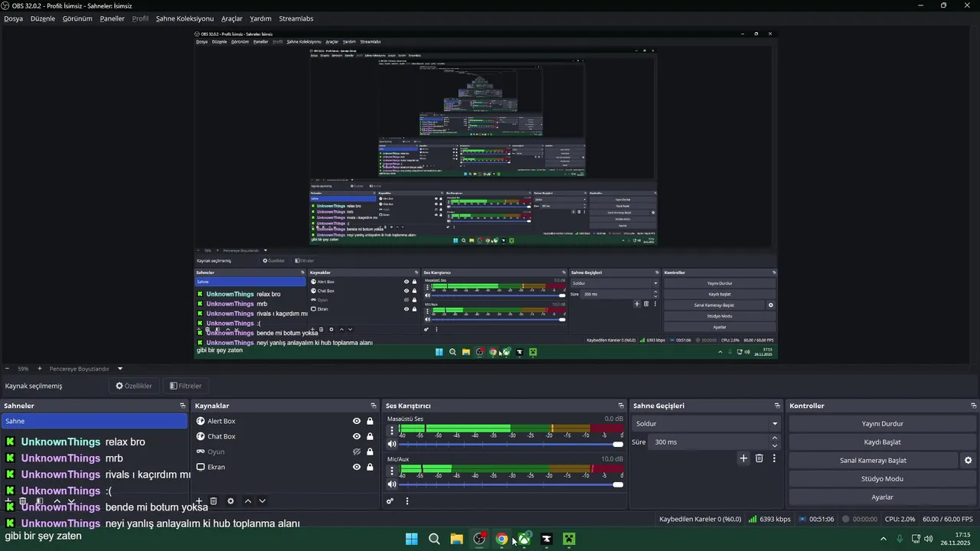Hide the Ekran source

(x=357, y=467)
